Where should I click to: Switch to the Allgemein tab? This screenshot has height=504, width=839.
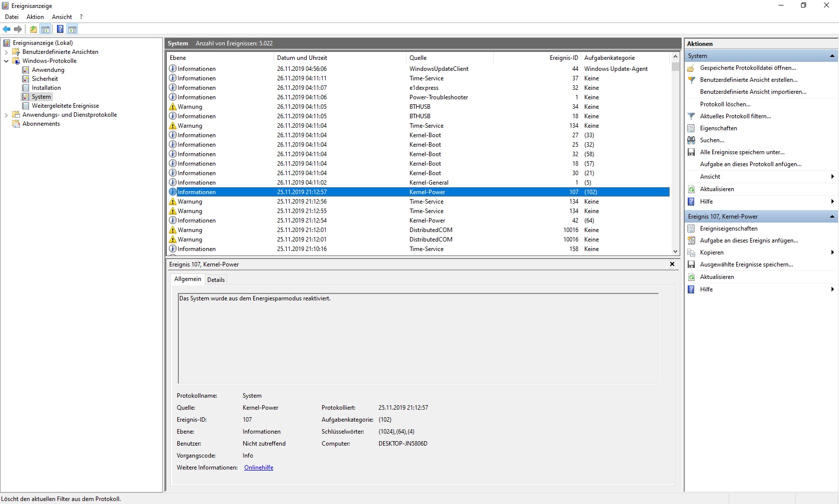coord(188,279)
